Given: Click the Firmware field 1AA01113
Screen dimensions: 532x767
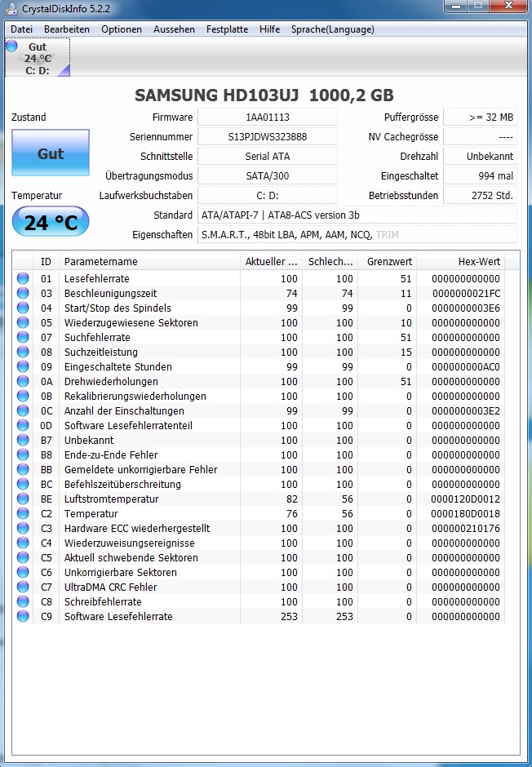Looking at the screenshot, I should click(268, 117).
